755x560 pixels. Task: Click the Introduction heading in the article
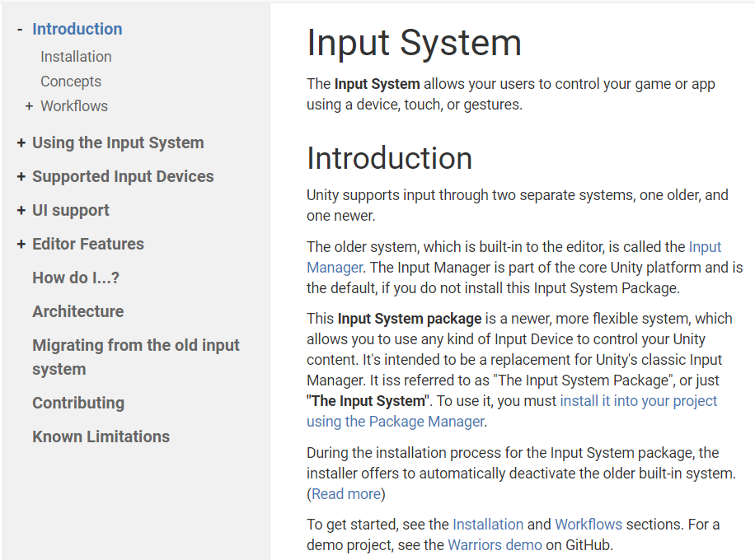tap(390, 158)
